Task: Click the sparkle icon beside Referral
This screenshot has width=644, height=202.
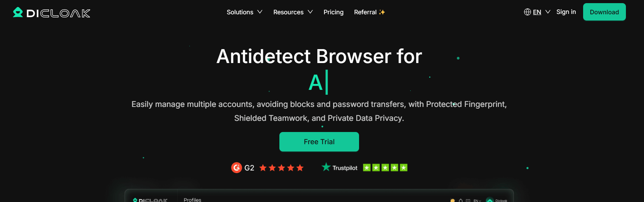Action: tap(382, 12)
